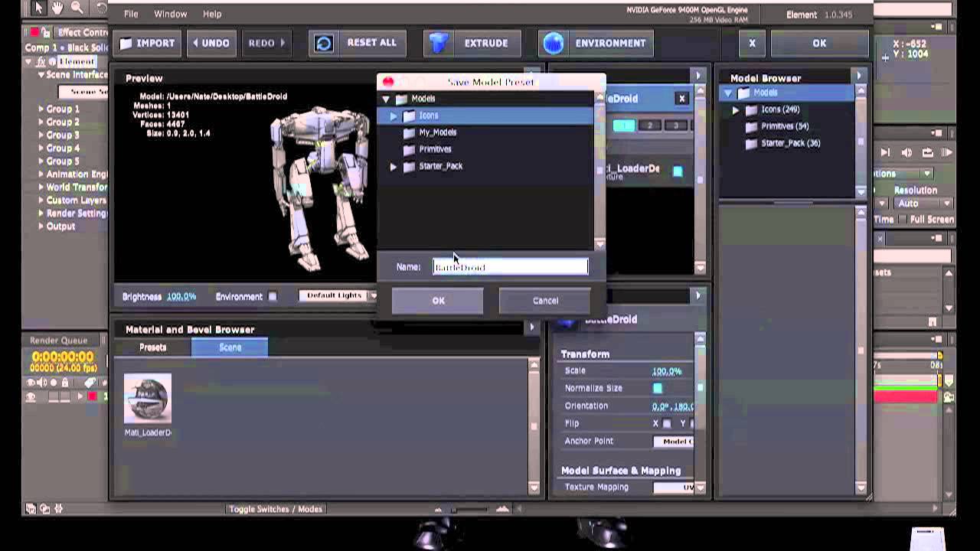The width and height of the screenshot is (980, 551).
Task: Select the Matl_LoaderD material thumbnail
Action: point(148,398)
